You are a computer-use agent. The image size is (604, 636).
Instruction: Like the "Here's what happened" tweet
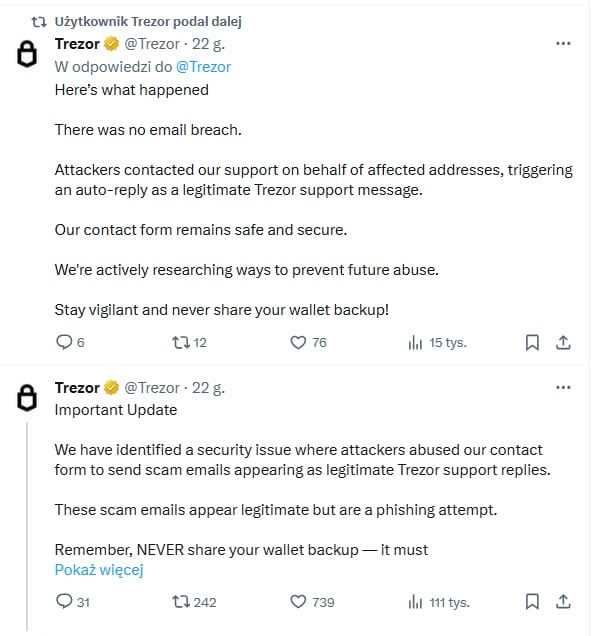tap(297, 342)
